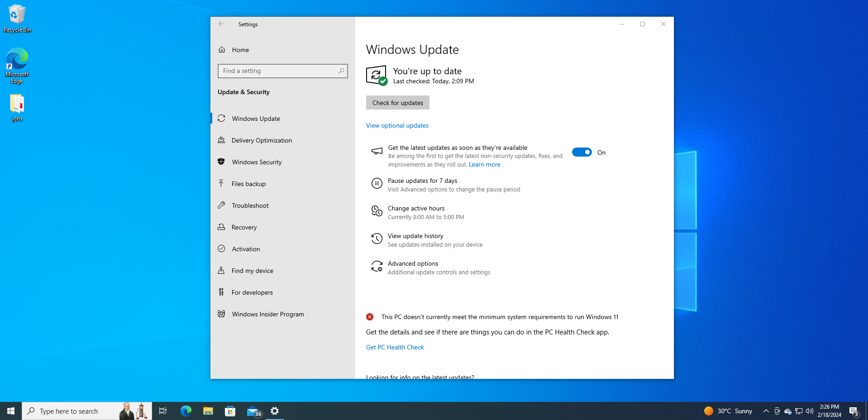
Task: Go to Files backup settings
Action: pos(283,184)
